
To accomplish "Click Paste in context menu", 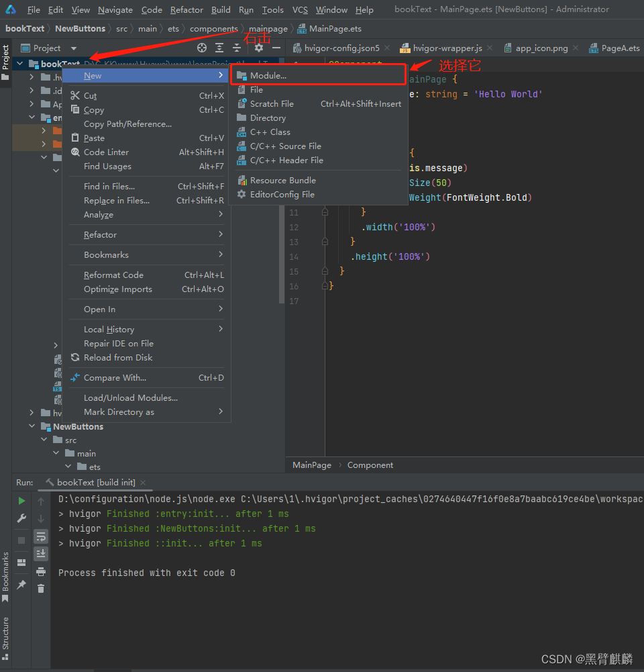I will coord(147,138).
